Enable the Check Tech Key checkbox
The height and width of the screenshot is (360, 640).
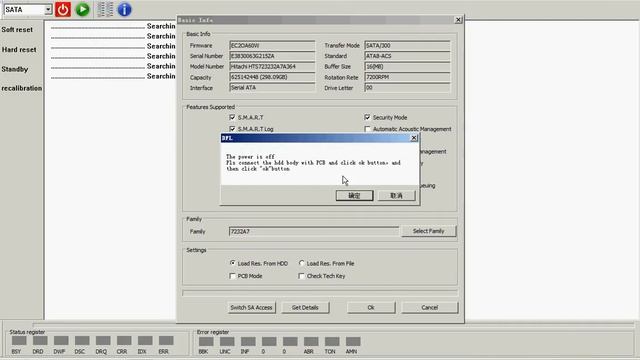point(301,276)
